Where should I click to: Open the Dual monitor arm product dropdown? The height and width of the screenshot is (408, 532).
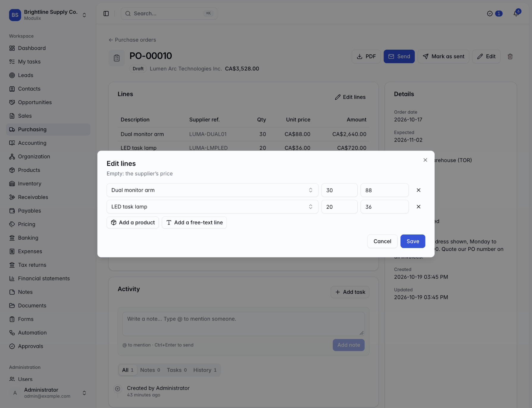tap(212, 190)
